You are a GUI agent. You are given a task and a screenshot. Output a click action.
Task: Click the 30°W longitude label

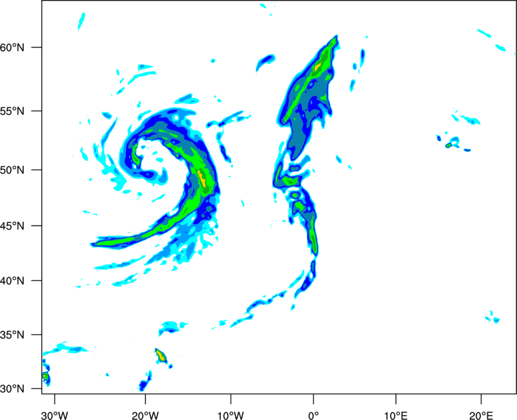pos(54,415)
